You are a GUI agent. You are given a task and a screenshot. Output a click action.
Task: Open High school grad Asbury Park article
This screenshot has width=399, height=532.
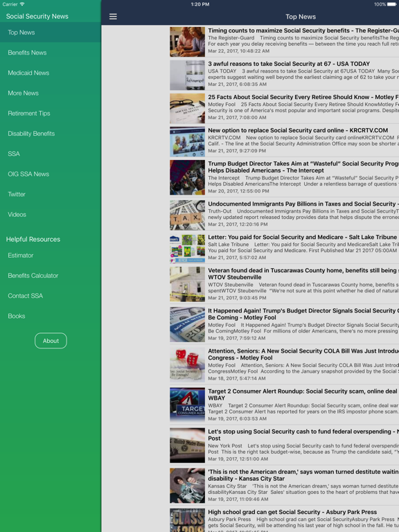pos(284,520)
